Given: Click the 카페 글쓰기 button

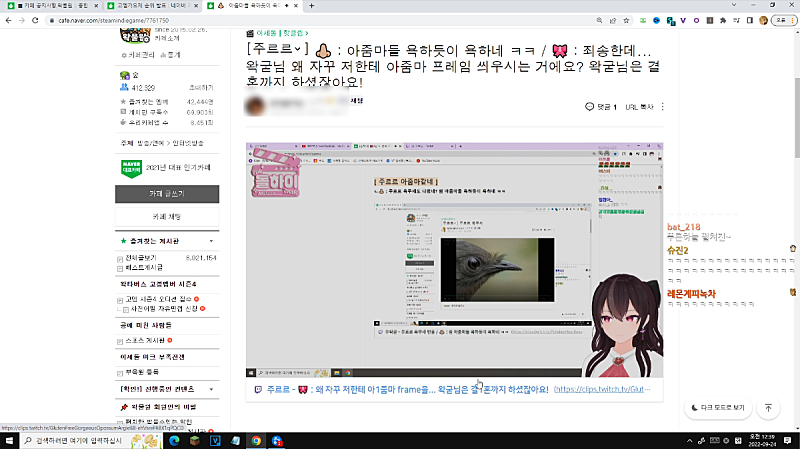Looking at the screenshot, I should (x=167, y=193).
